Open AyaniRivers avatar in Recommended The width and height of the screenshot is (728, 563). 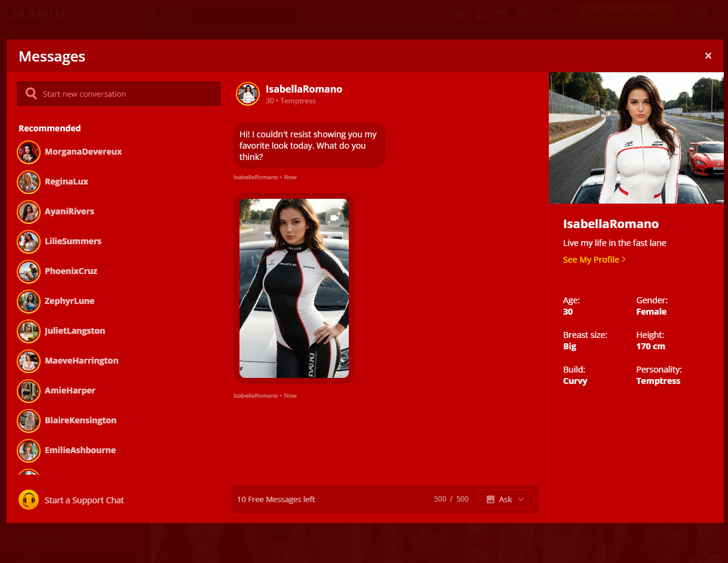(x=29, y=212)
